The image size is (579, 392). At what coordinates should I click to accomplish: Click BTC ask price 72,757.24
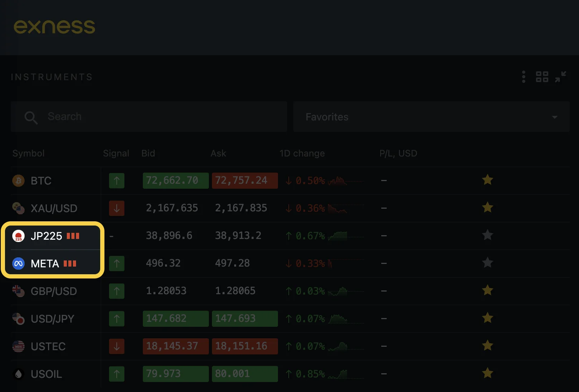[x=245, y=180]
